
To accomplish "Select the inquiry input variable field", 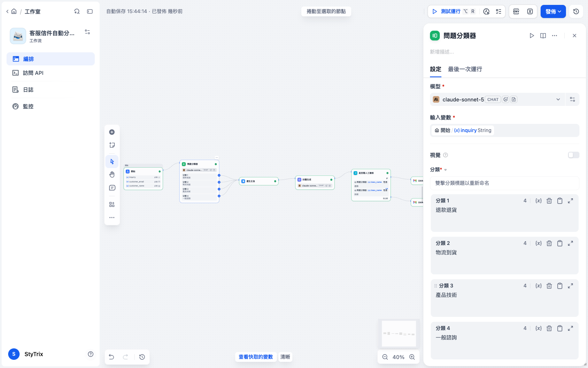I will (x=505, y=130).
